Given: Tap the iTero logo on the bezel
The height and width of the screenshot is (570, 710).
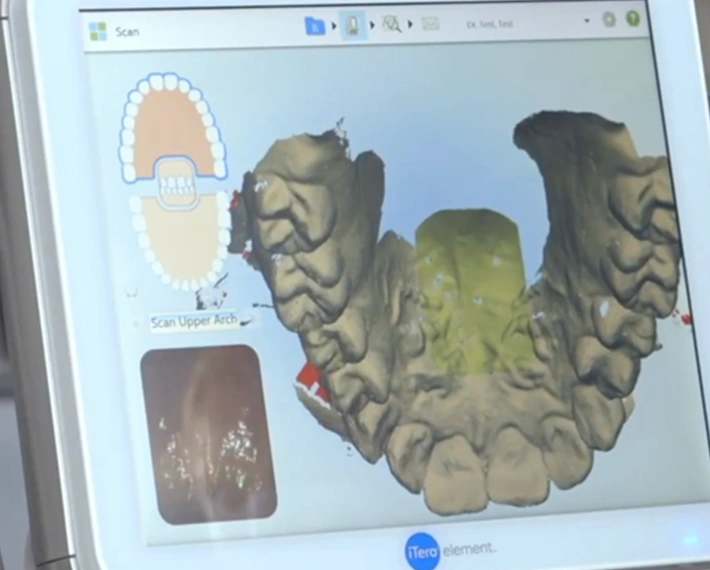Looking at the screenshot, I should coord(423,551).
